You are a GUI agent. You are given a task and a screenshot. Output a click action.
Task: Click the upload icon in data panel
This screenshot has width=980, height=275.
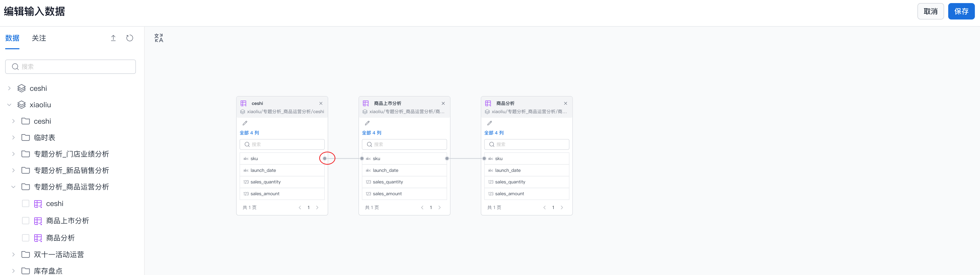113,38
